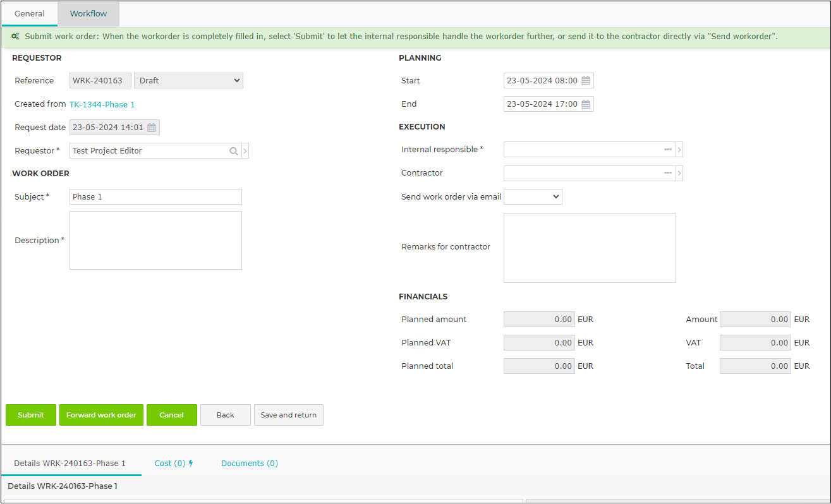Viewport: 831px width, 504px height.
Task: Open the Cost (0) tab
Action: point(174,463)
